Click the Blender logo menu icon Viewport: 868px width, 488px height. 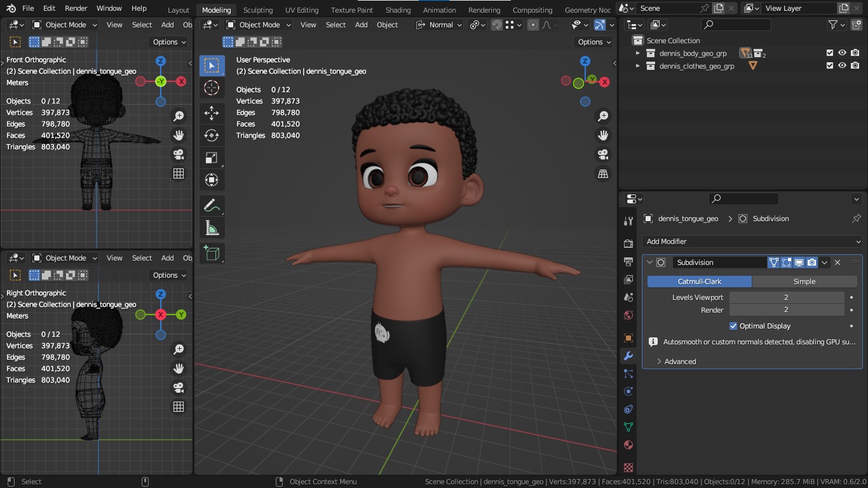tap(10, 8)
